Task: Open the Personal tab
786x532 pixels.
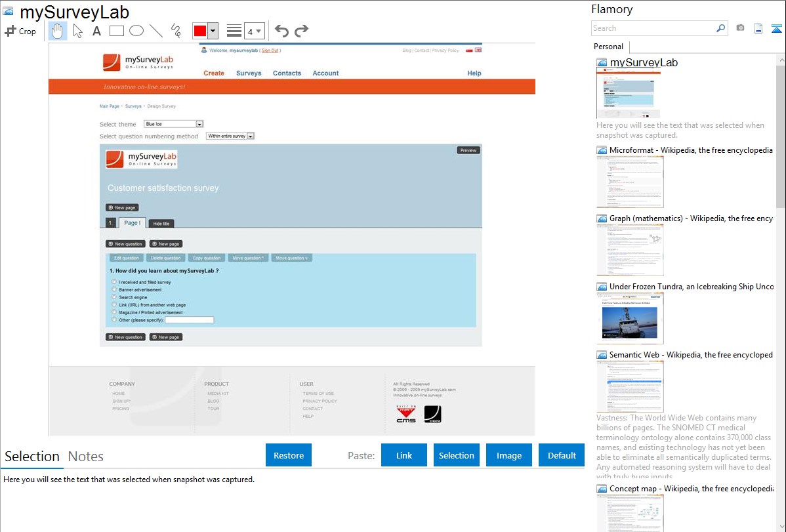Action: pos(608,47)
